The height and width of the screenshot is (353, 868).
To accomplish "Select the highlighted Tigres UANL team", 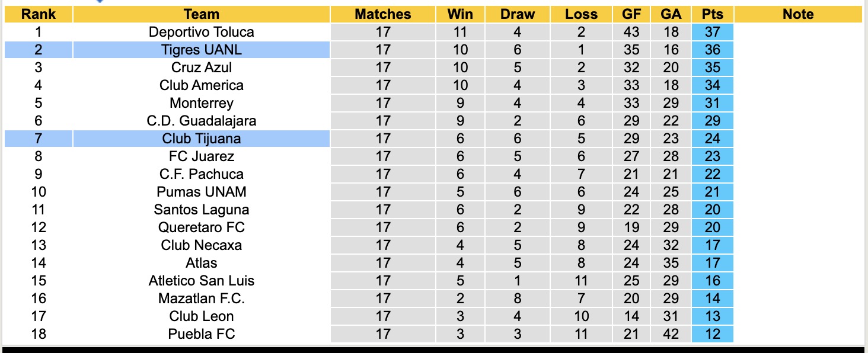I will [202, 50].
